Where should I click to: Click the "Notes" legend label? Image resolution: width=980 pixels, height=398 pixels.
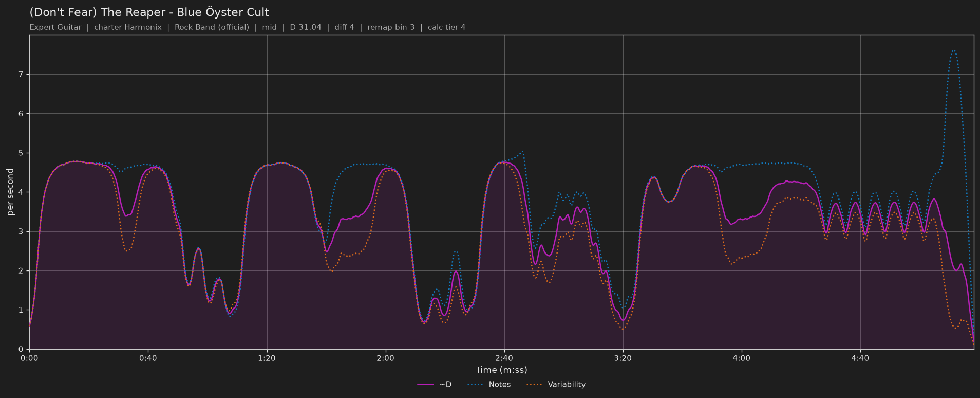(x=500, y=384)
